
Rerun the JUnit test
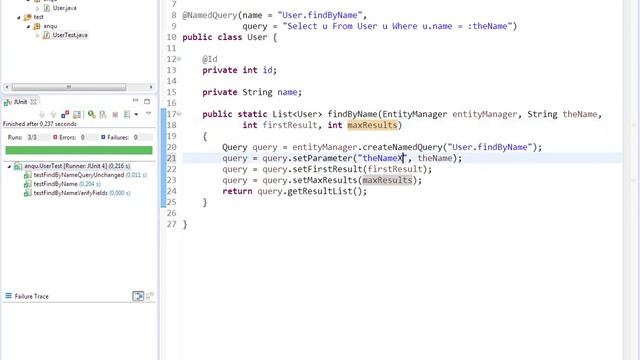click(x=91, y=115)
